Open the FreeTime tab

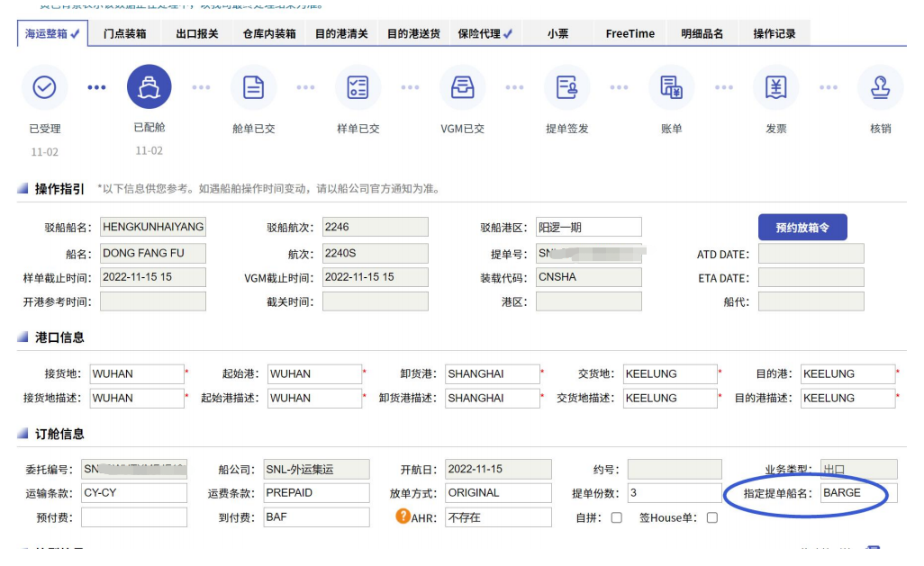click(x=630, y=33)
